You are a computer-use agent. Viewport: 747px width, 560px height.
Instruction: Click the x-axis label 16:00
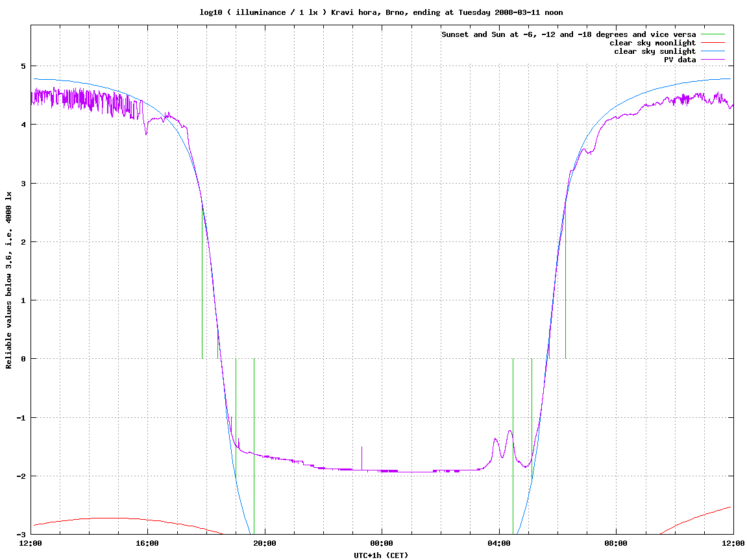tap(148, 543)
